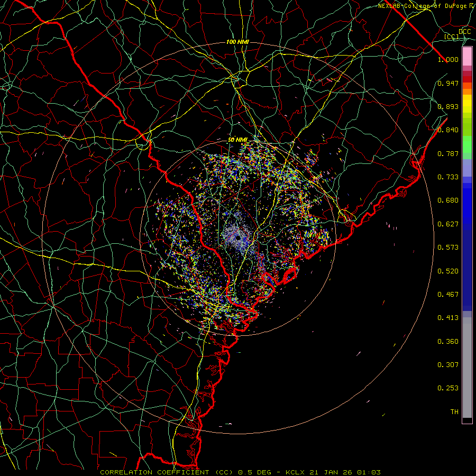
Task: Choose the 0.573 legend label
Action: [x=448, y=248]
